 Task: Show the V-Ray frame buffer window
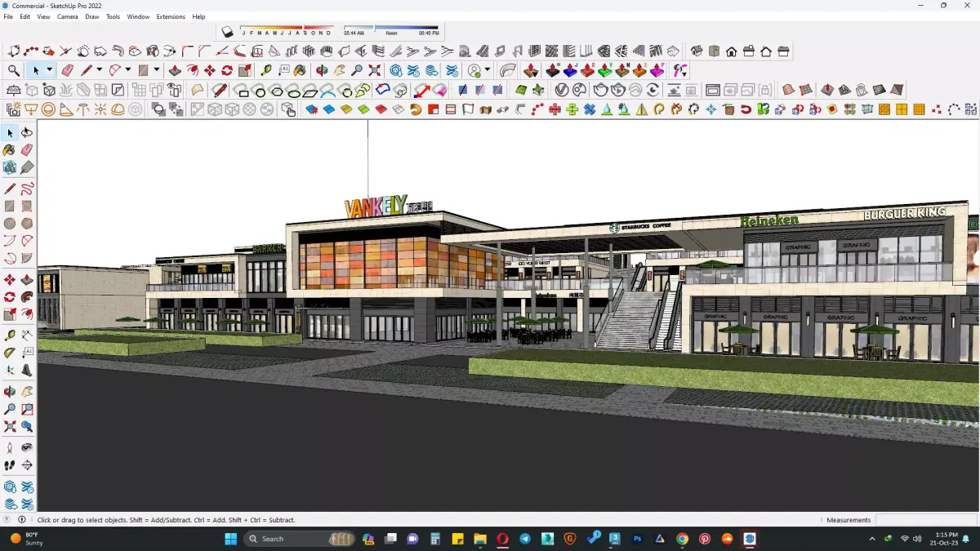point(712,90)
